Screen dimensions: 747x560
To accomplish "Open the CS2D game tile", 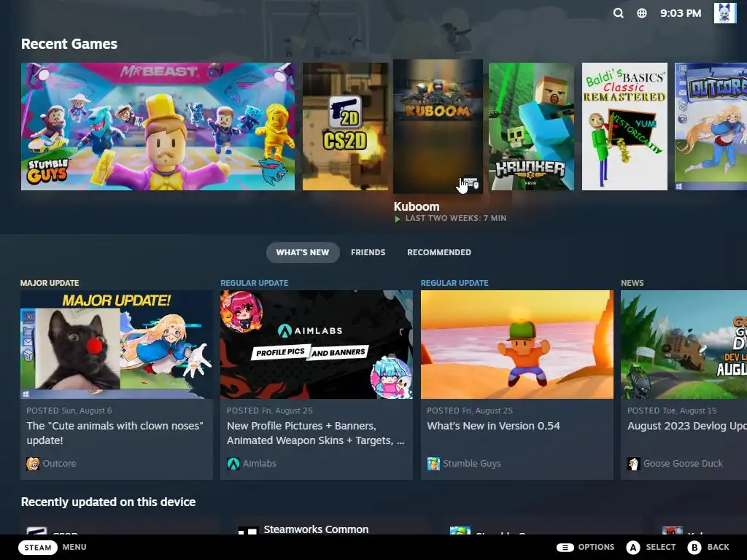I will (345, 126).
